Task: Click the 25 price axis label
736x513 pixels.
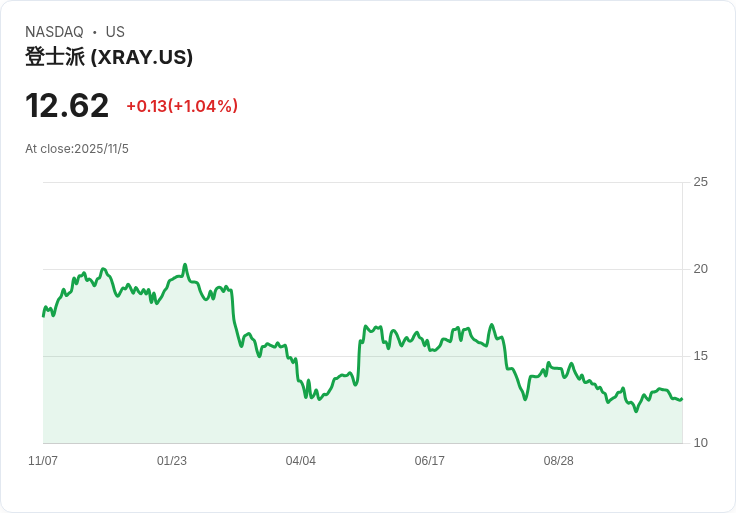Action: coord(700,182)
